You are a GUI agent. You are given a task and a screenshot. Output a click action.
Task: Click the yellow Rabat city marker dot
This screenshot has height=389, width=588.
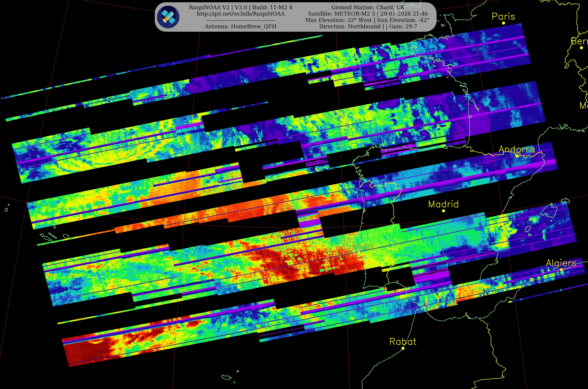[x=403, y=348]
